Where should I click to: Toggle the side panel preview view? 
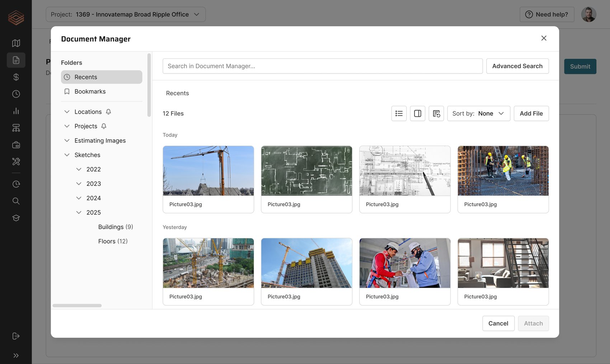417,113
